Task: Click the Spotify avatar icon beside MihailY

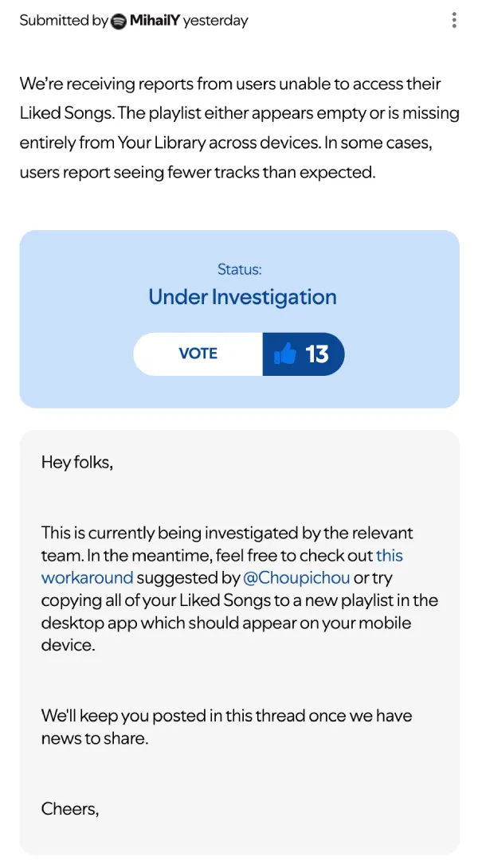Action: point(119,22)
